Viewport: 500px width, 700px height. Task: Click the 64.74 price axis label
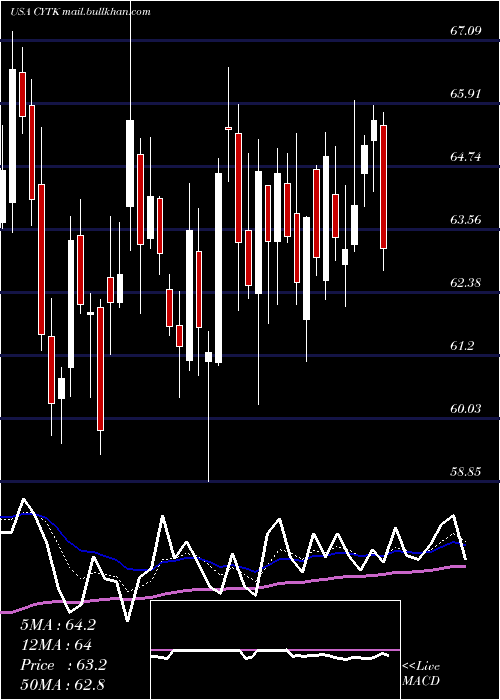[x=466, y=157]
